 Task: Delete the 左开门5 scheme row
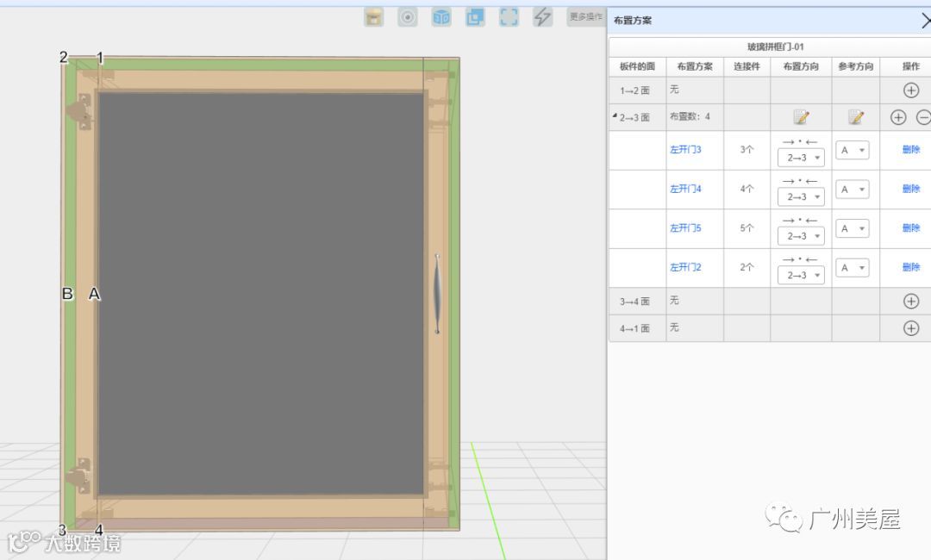tap(911, 227)
